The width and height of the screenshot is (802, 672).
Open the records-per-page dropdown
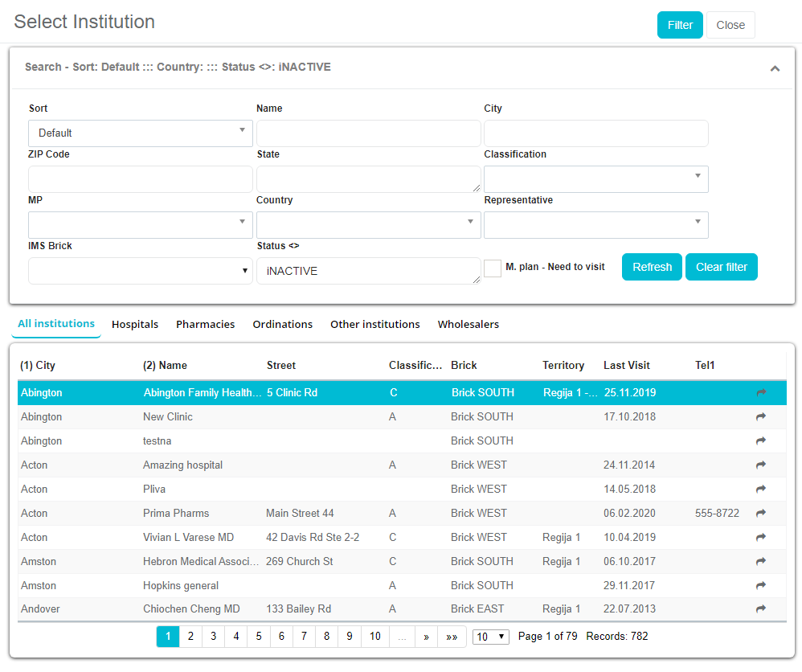(x=491, y=637)
